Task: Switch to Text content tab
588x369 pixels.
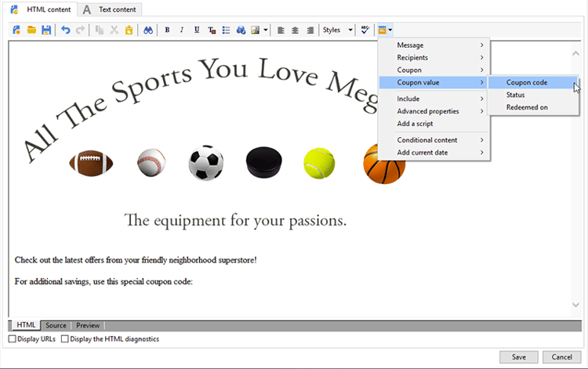Action: coord(111,9)
